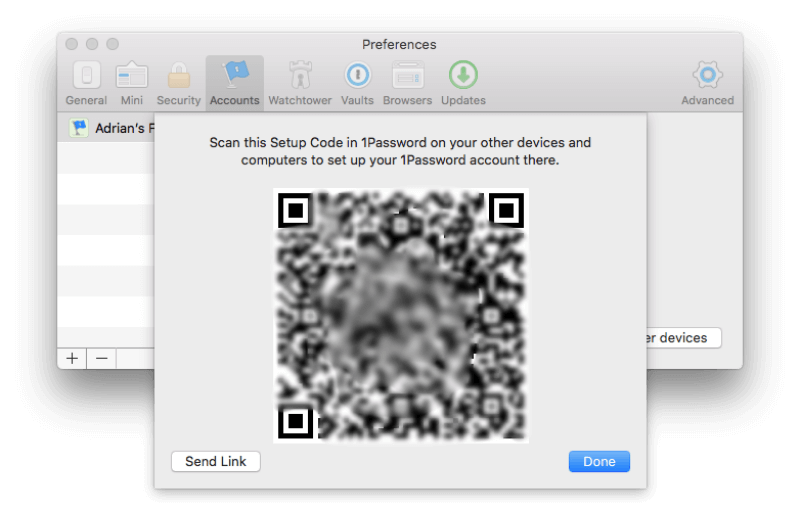
Task: Click the zoom button of Preferences window
Action: point(113,44)
